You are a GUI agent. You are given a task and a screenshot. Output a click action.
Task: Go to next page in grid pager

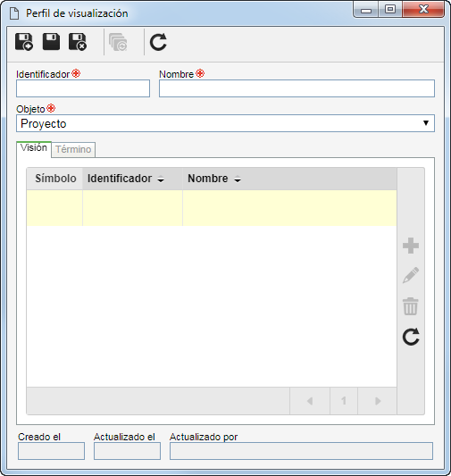378,401
